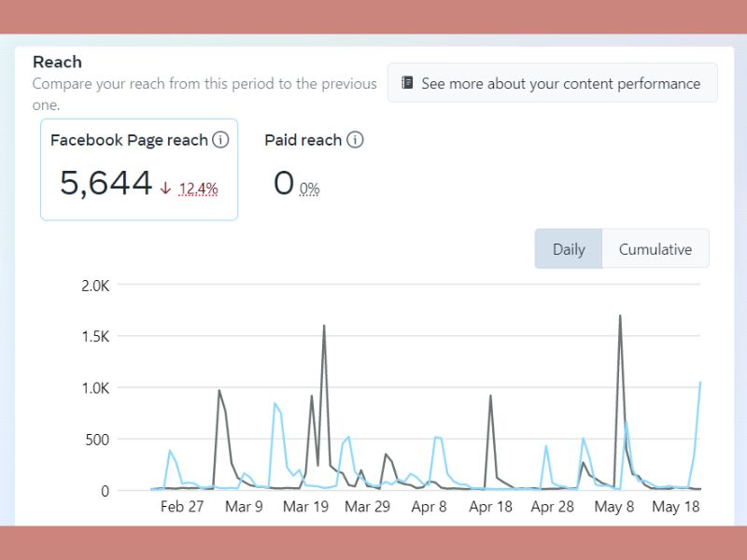Click the red down arrow beside 12.4%
This screenshot has height=560, width=747.
point(165,189)
